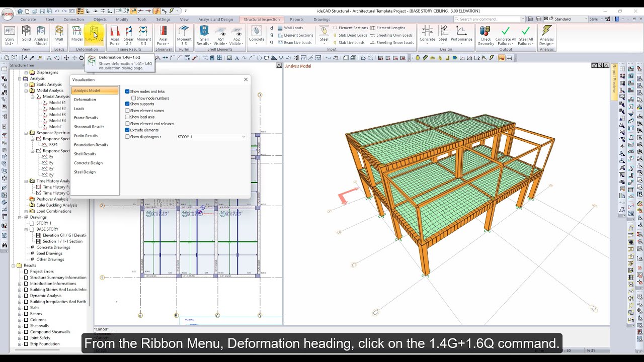Toggle Extrude elements checkbox
The width and height of the screenshot is (644, 362).
127,130
